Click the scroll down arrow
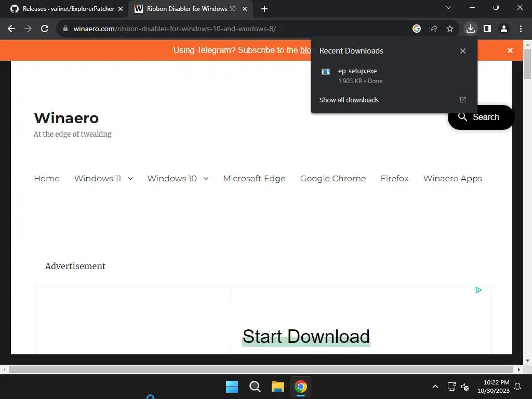 [x=528, y=361]
